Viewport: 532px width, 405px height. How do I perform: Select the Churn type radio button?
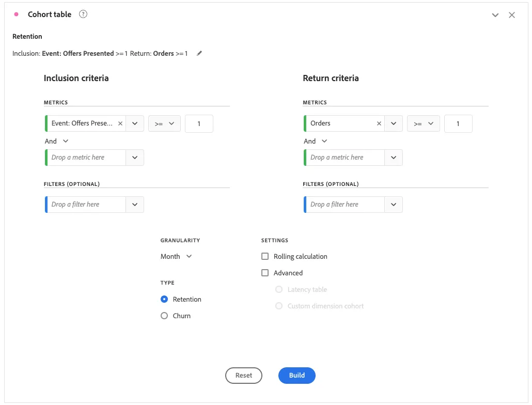[164, 316]
